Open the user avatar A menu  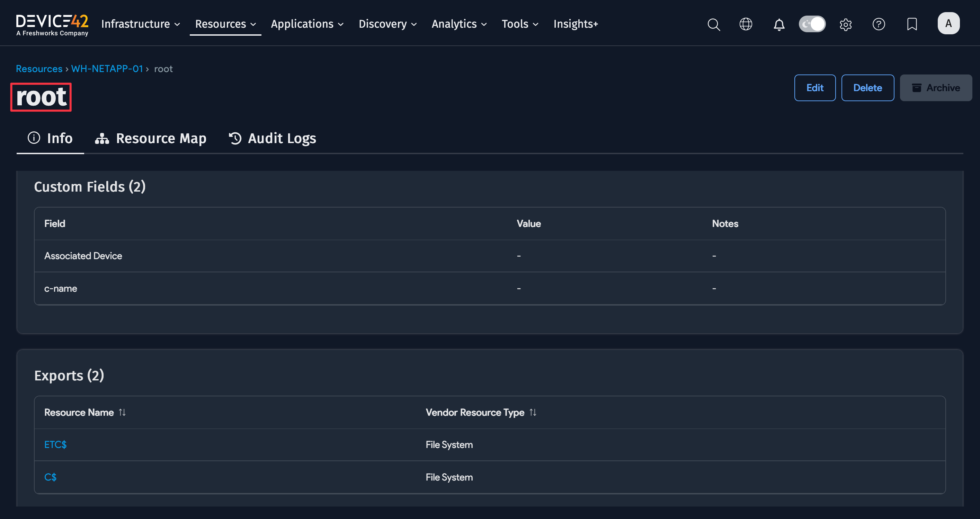click(x=948, y=24)
